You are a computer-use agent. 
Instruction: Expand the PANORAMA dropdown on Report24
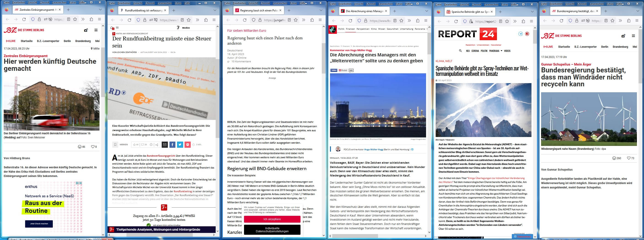pyautogui.click(x=495, y=51)
